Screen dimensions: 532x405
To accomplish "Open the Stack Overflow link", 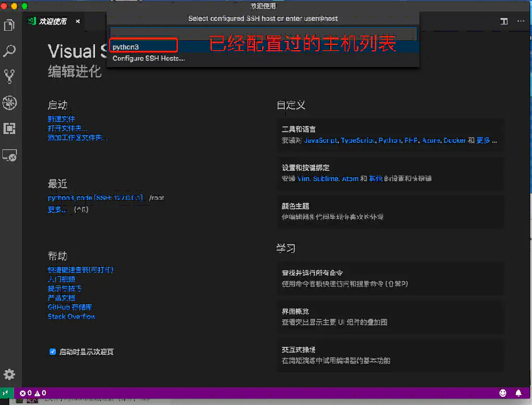I will (x=72, y=316).
